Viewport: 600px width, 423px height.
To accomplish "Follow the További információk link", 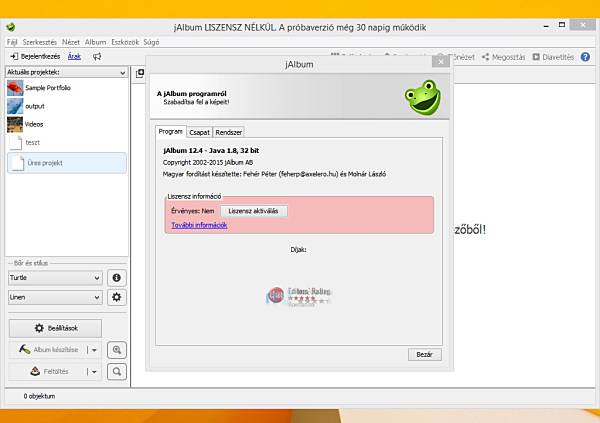I will point(200,225).
